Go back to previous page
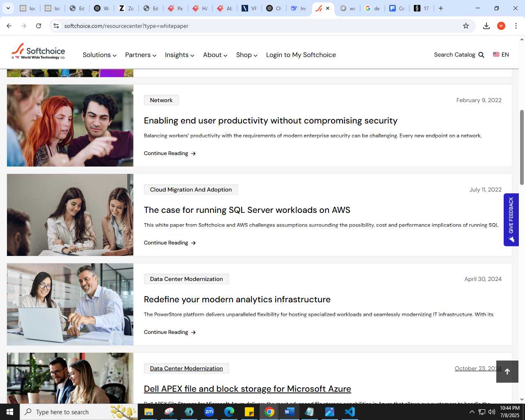 (x=9, y=26)
